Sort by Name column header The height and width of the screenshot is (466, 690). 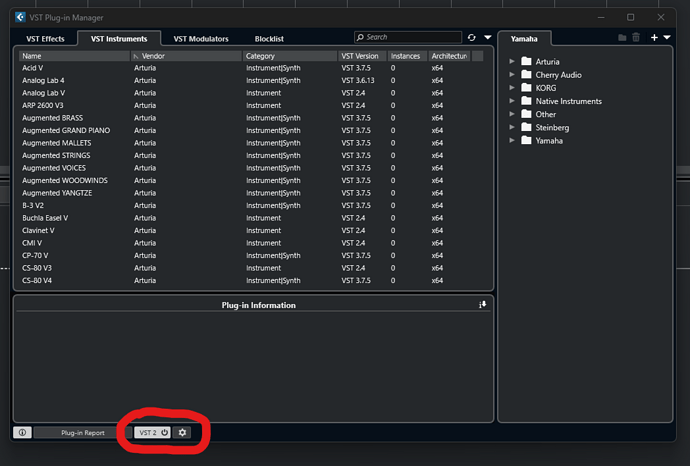74,56
